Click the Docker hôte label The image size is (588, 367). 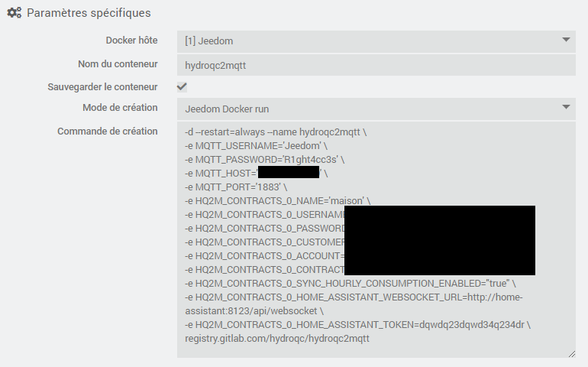click(131, 41)
